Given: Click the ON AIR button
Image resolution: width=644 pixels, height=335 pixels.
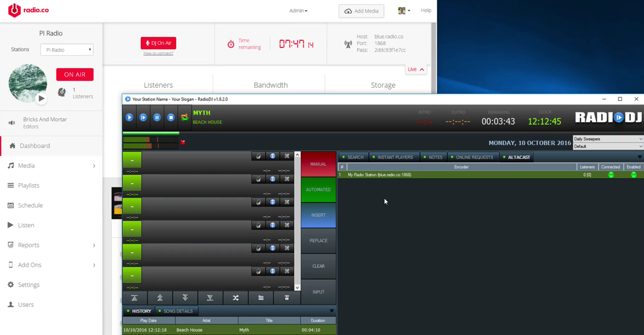Looking at the screenshot, I should tap(75, 74).
